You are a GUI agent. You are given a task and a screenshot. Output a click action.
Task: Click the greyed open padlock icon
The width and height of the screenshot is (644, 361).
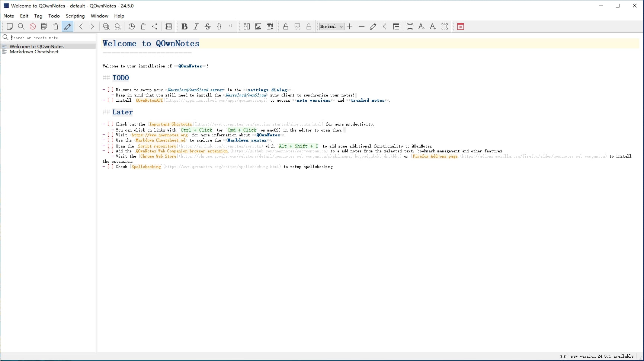(x=309, y=26)
